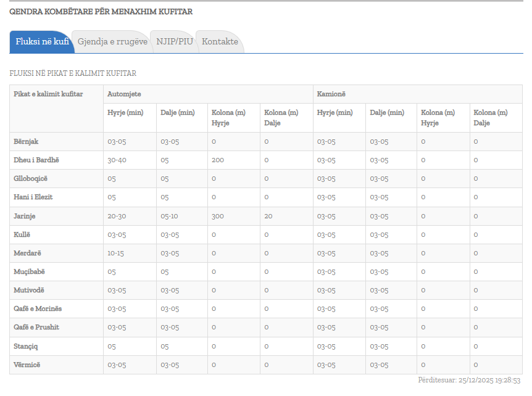The height and width of the screenshot is (396, 532).
Task: Click the Përditësuar timestamp text
Action: [x=470, y=380]
